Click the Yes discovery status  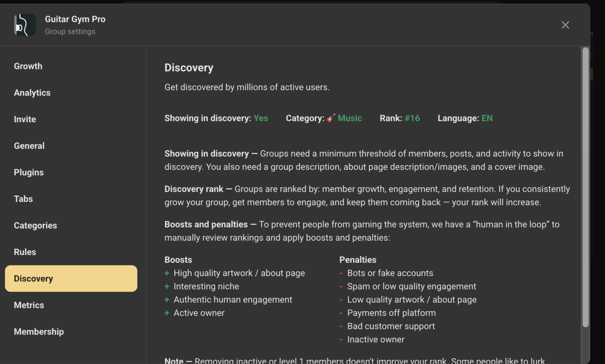click(260, 118)
